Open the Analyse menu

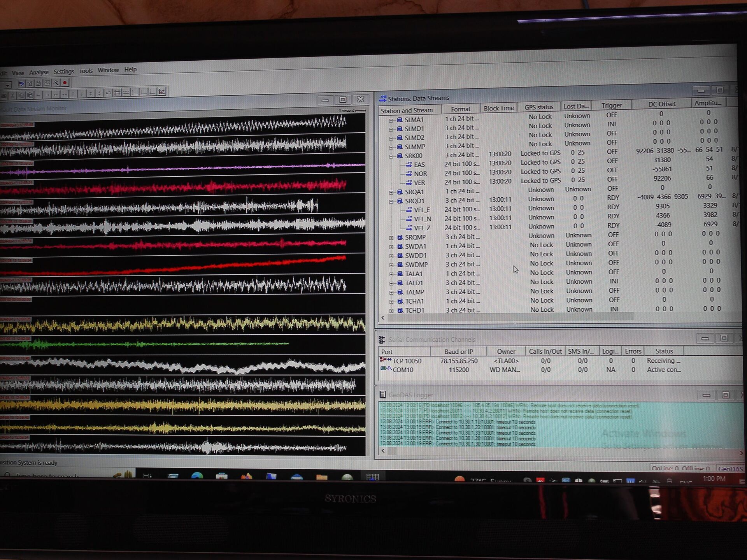pos(39,72)
